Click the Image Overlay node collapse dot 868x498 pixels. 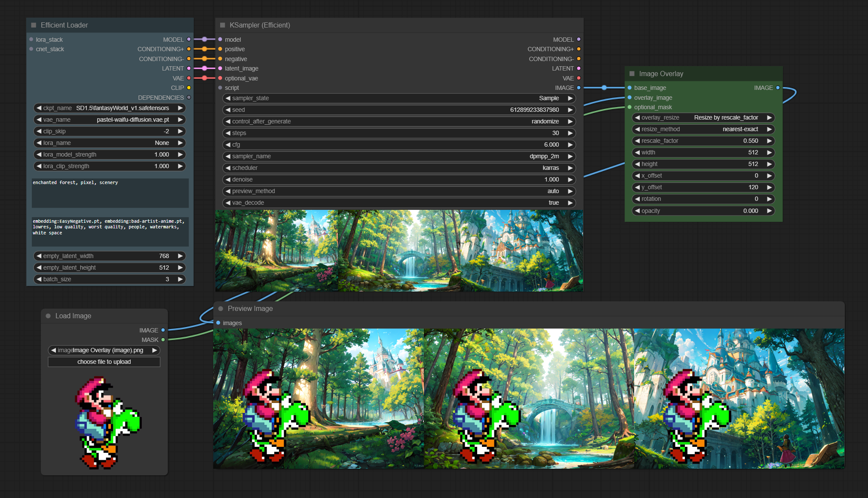click(632, 74)
